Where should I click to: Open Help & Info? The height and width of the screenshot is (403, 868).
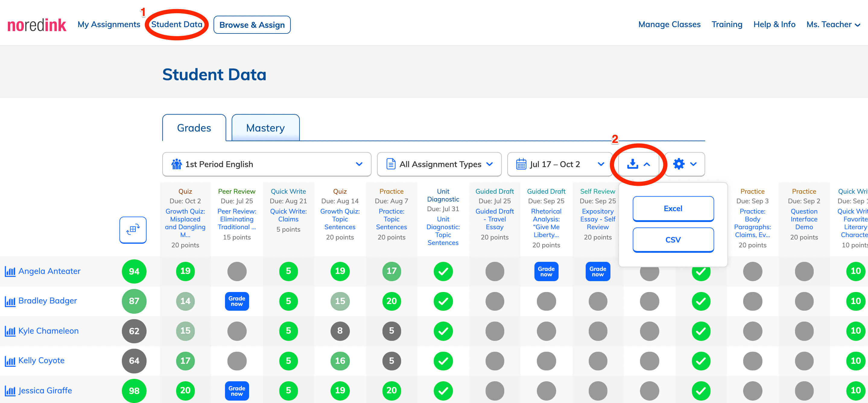(774, 25)
